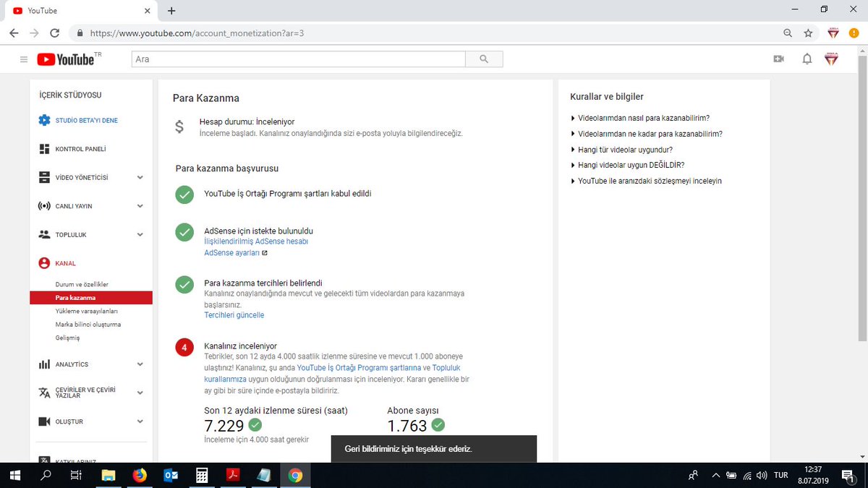Screen dimensions: 868x488
Task: Click the Ara search input field
Action: point(298,59)
